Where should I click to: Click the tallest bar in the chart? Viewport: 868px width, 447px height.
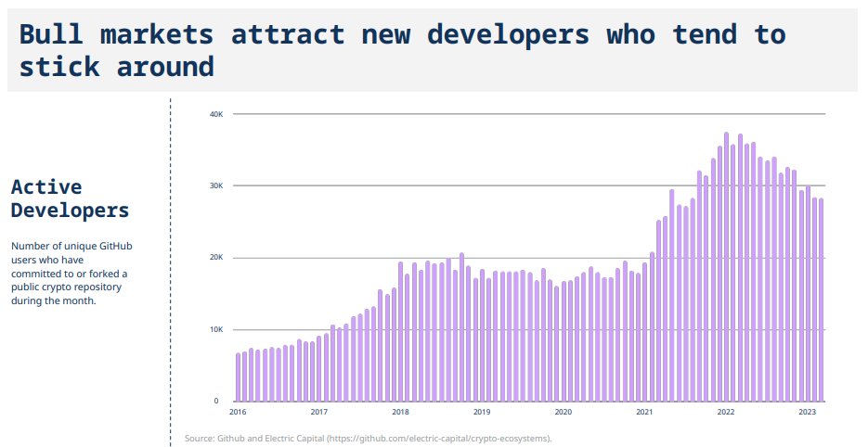pos(726,269)
